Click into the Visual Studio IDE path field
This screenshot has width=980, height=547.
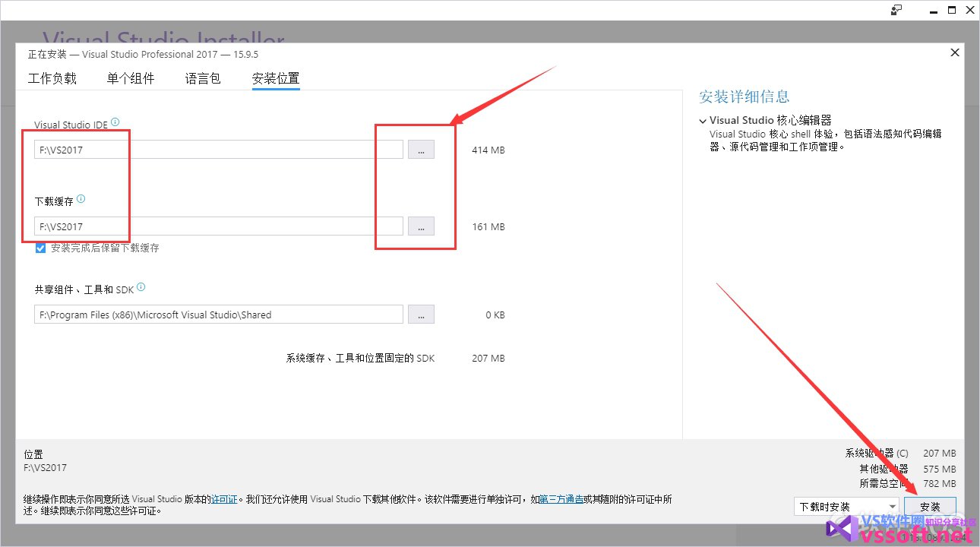coord(219,150)
